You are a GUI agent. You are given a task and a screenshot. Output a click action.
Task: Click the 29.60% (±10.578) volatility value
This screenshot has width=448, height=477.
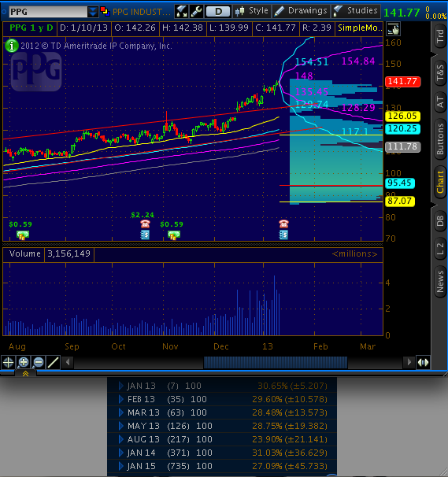[x=290, y=399]
